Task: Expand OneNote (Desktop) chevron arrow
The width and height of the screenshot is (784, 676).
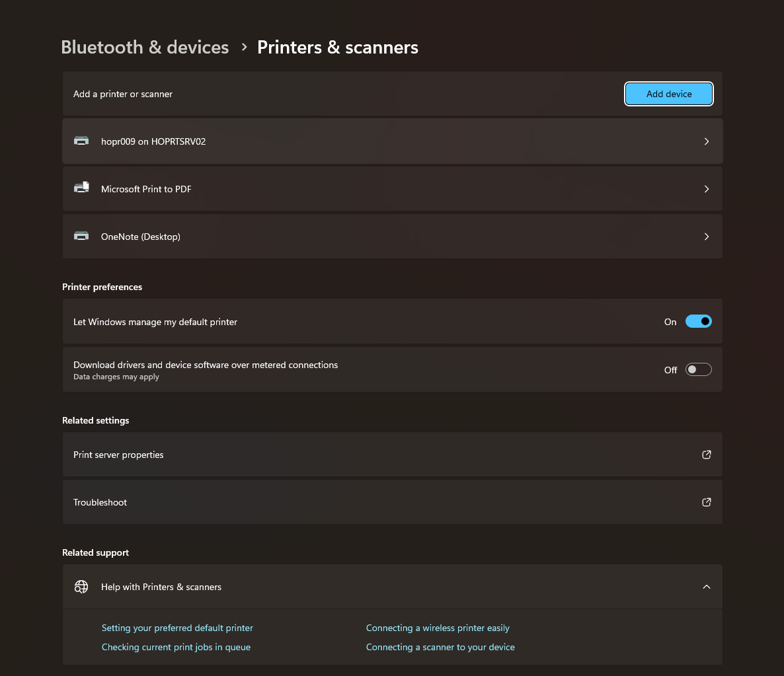Action: coord(707,237)
